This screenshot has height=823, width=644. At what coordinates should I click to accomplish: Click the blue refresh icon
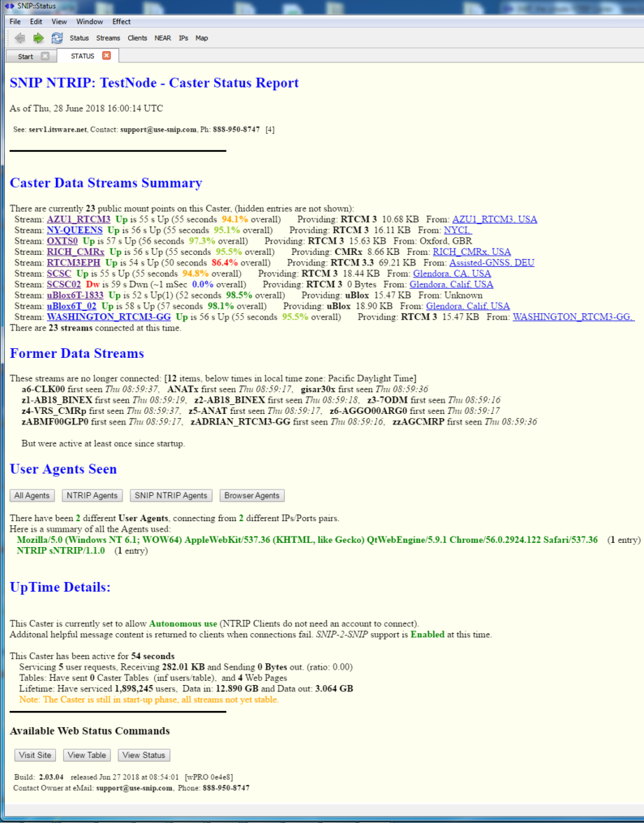(57, 38)
